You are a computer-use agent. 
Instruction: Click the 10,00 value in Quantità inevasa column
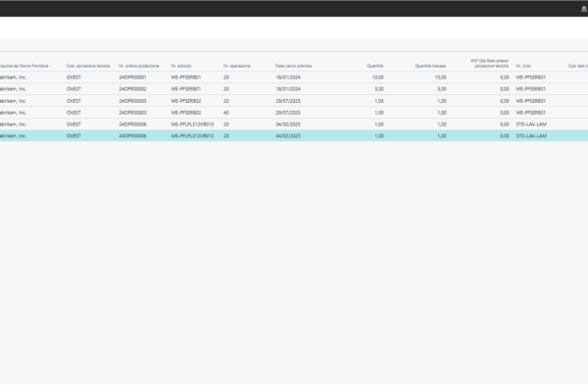point(440,76)
